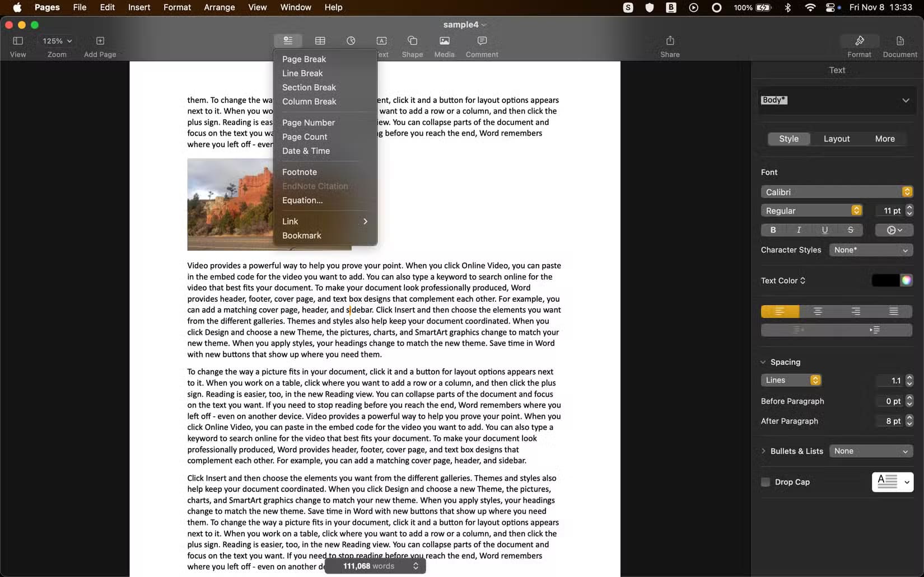Collapse the Spacing section

click(x=763, y=362)
